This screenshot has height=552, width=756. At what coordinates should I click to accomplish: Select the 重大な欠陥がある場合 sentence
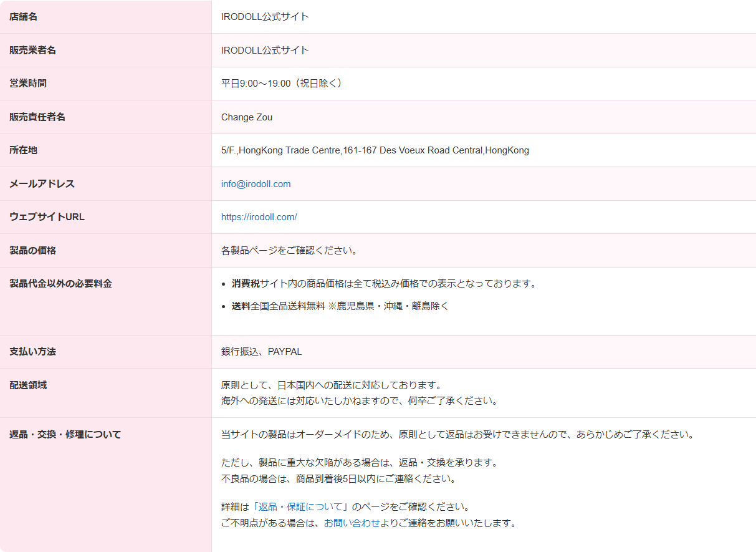360,463
